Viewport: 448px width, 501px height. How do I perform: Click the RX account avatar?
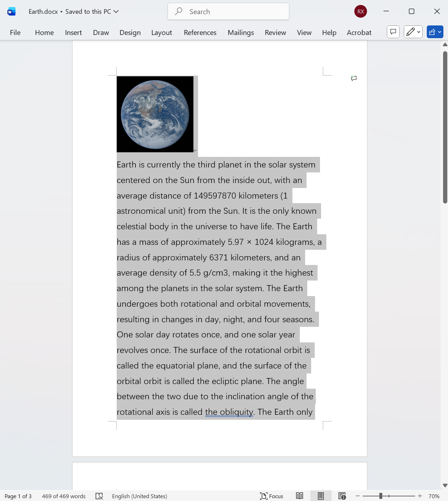[360, 11]
